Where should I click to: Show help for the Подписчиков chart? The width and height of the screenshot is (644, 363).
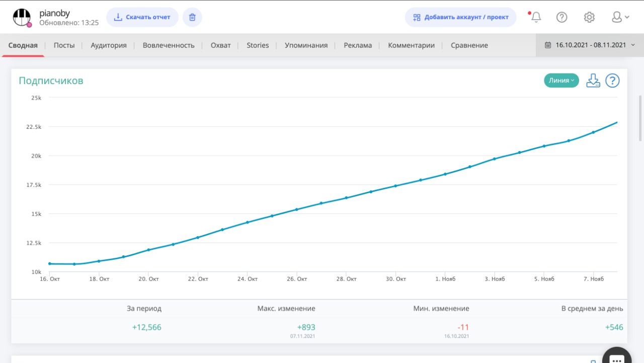pos(612,81)
